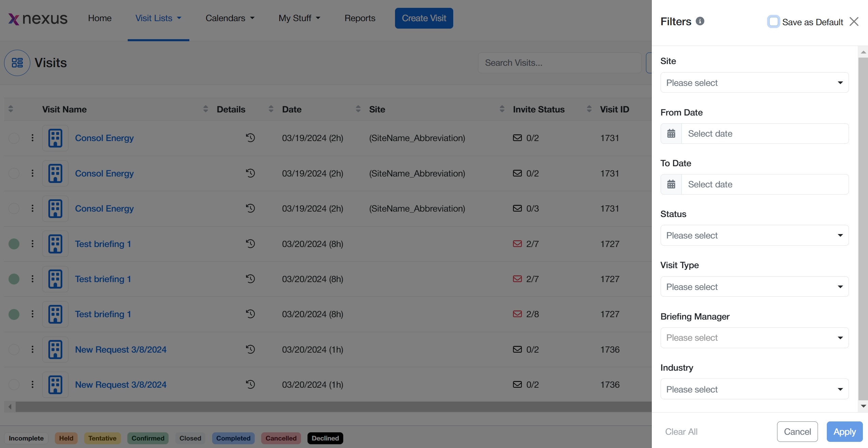Go to Reports in navigation
The image size is (868, 448).
point(360,18)
